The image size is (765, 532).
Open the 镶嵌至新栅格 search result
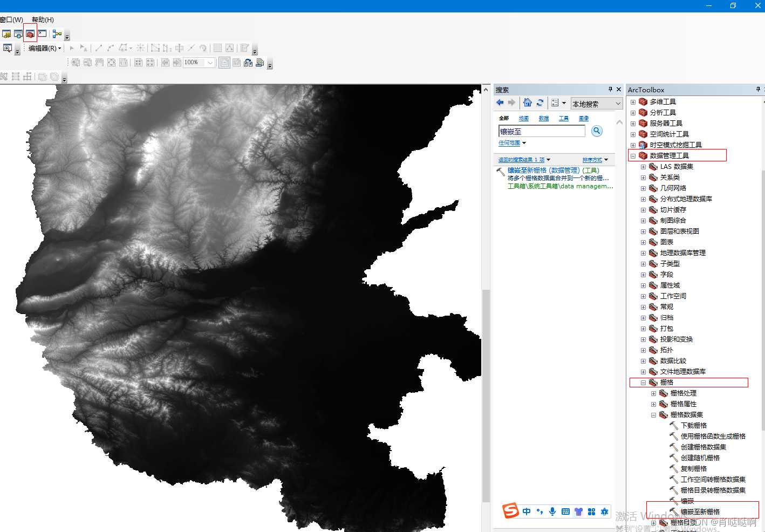pyautogui.click(x=526, y=170)
